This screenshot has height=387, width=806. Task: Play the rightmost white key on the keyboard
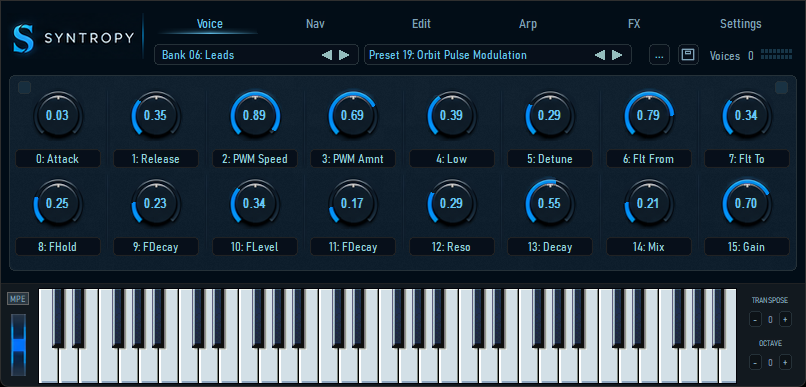tap(727, 366)
